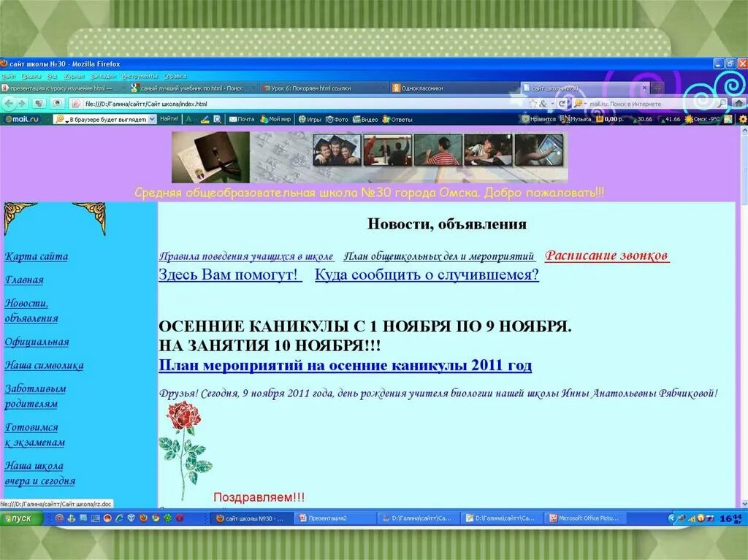Open the red Расписание звонков link

coord(607,256)
